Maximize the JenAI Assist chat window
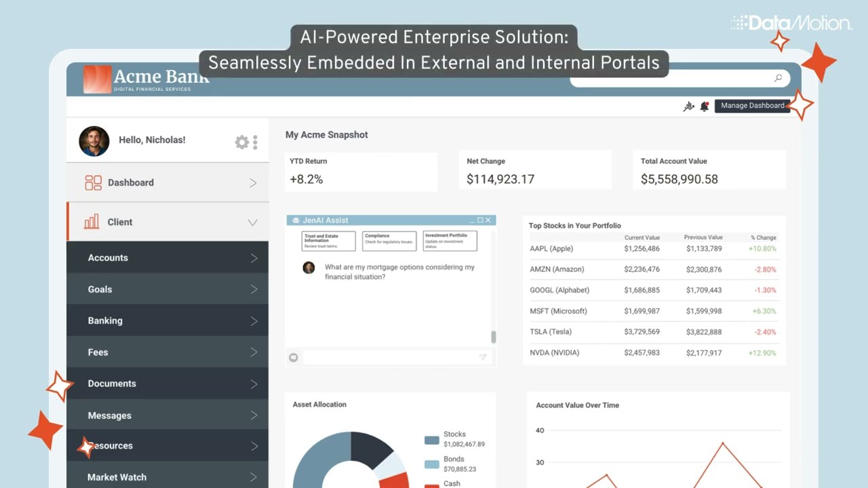868x488 pixels. click(480, 220)
